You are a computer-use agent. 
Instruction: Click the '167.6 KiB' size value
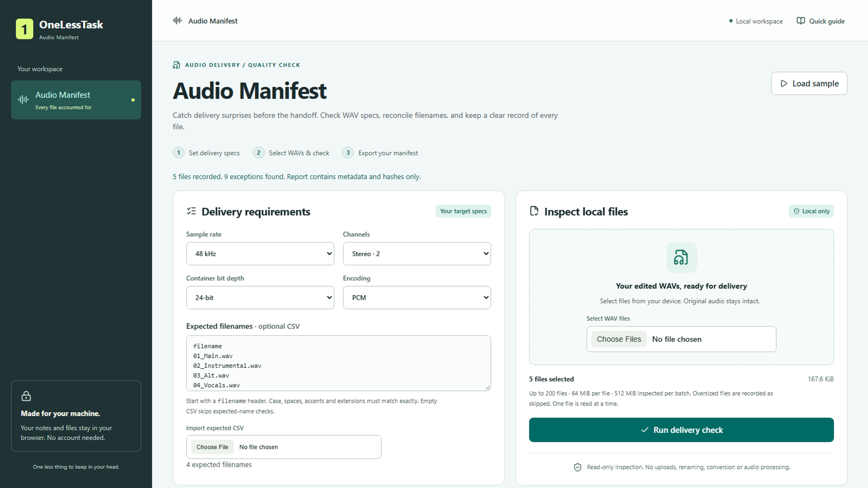tap(821, 379)
